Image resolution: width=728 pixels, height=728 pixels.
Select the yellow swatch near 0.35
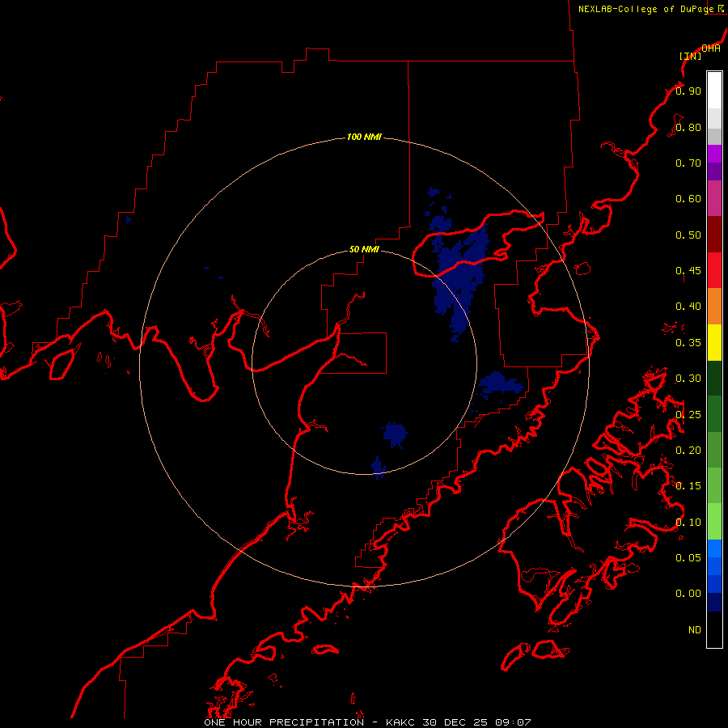[714, 342]
